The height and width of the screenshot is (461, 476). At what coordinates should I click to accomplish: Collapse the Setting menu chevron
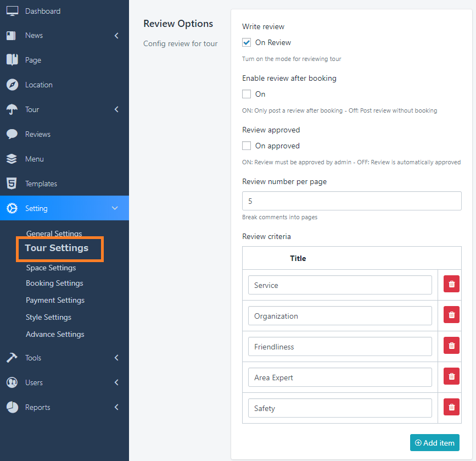[115, 208]
